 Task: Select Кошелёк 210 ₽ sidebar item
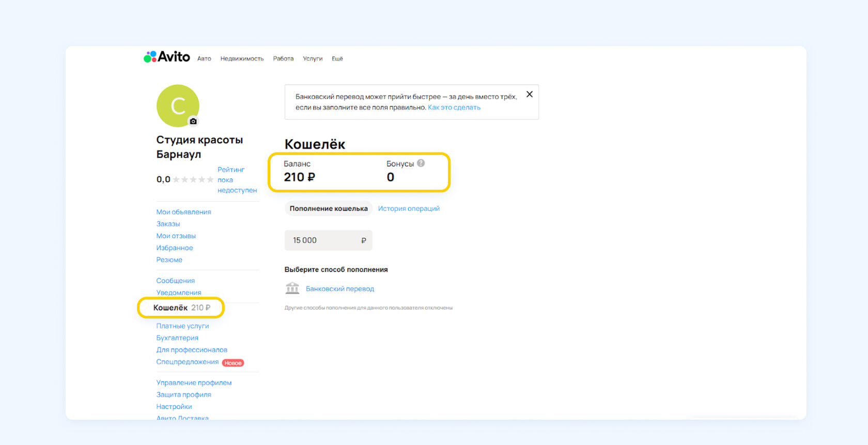pos(182,308)
